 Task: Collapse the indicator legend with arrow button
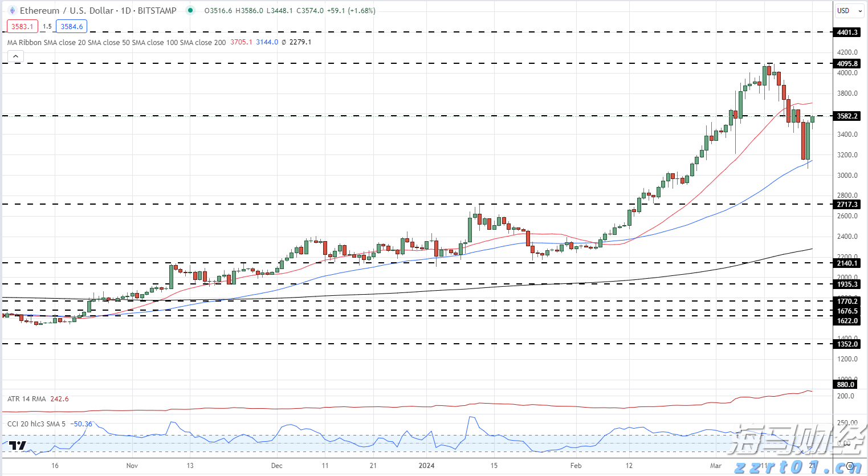point(16,56)
